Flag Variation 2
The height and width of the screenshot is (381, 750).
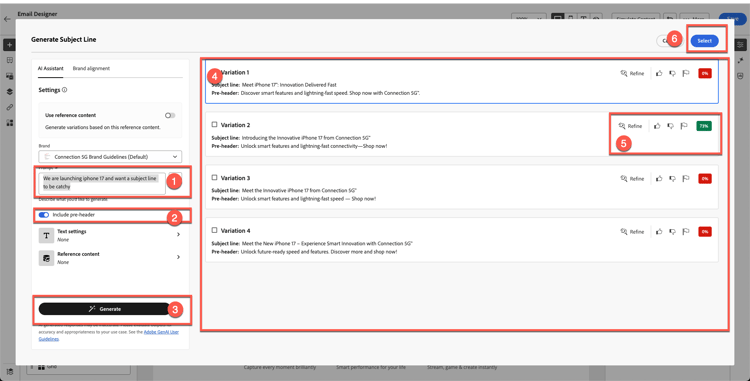(684, 126)
